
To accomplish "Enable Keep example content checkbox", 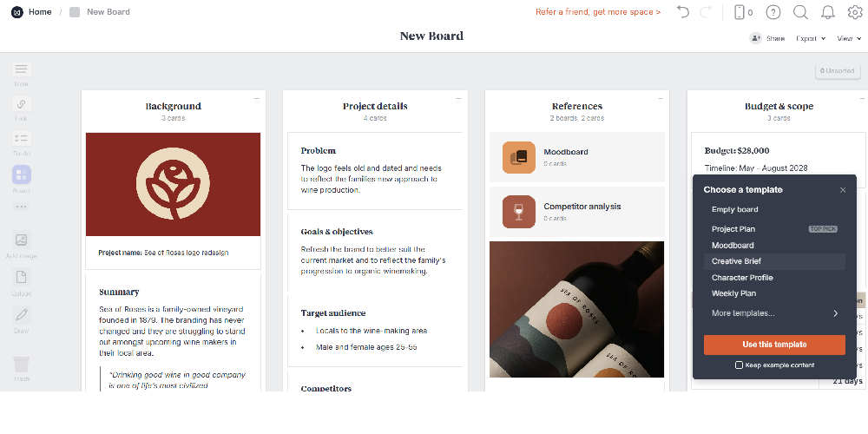I will (739, 365).
